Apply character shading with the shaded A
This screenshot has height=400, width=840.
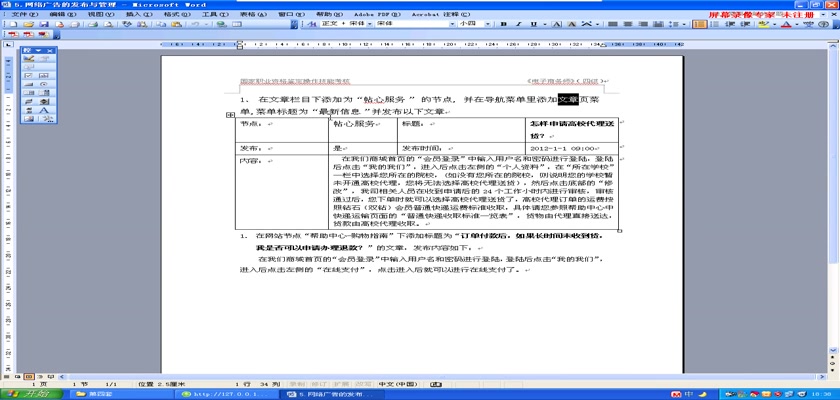pyautogui.click(x=572, y=24)
